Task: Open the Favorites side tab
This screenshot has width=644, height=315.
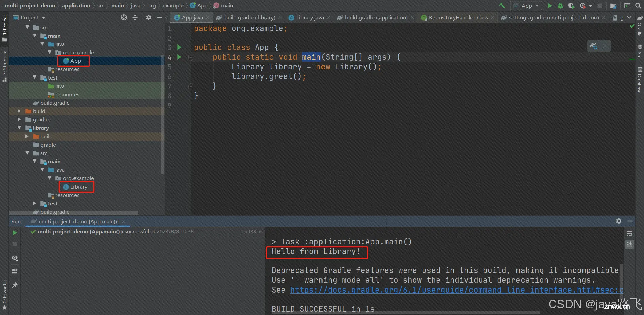Action: [4, 295]
